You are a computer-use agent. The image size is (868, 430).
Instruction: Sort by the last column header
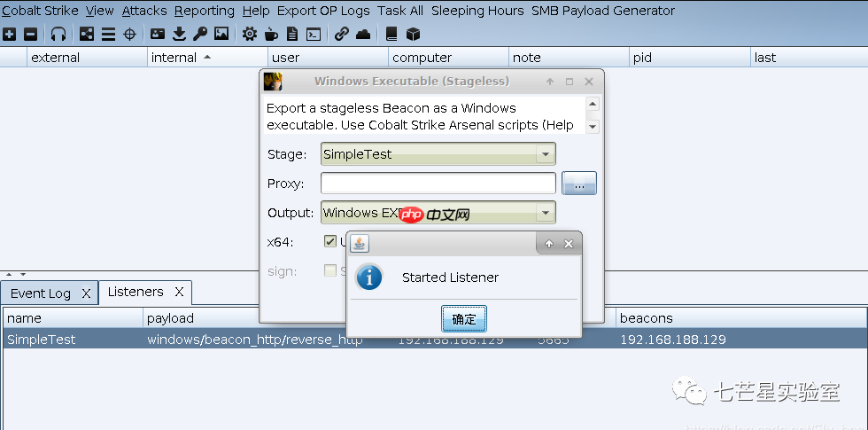[x=810, y=58]
